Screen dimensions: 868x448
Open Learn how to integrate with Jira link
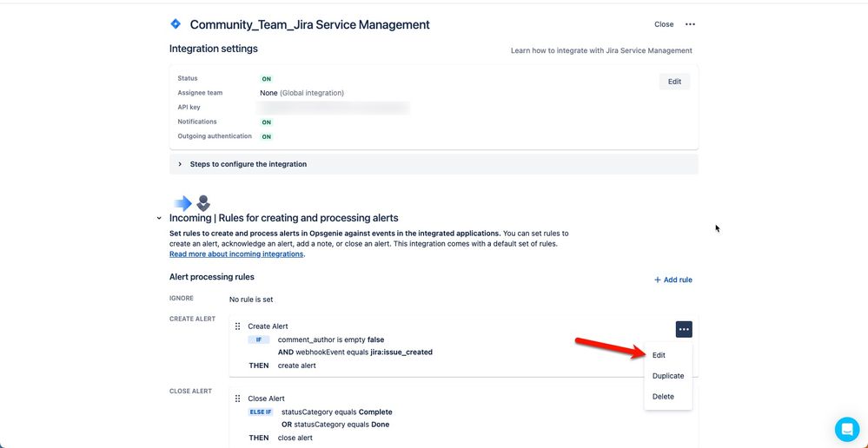click(601, 50)
